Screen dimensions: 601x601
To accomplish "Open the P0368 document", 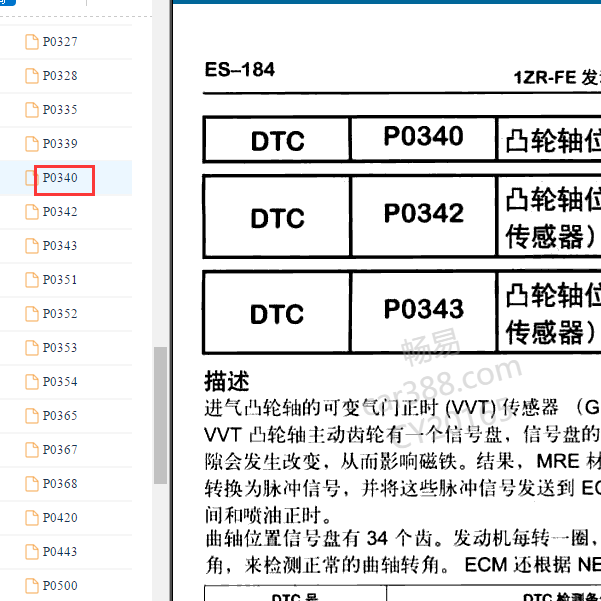I will [60, 484].
